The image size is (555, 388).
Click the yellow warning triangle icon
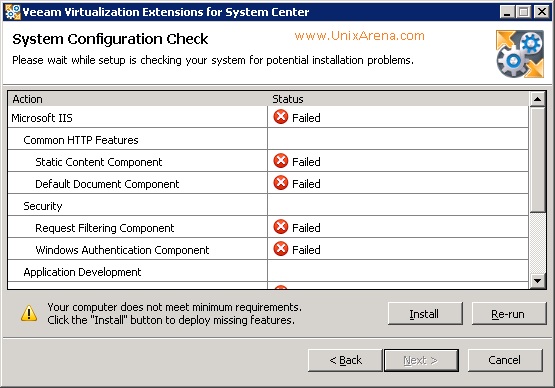click(29, 313)
